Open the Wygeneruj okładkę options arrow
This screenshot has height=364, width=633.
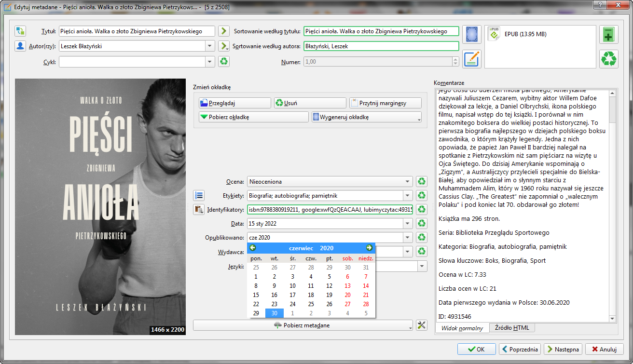419,119
